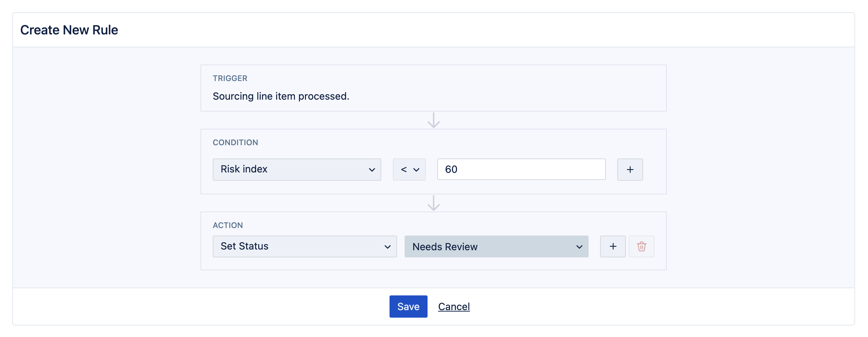Viewport: 868px width, 337px height.
Task: Open the less-than operator dropdown
Action: [x=409, y=170]
